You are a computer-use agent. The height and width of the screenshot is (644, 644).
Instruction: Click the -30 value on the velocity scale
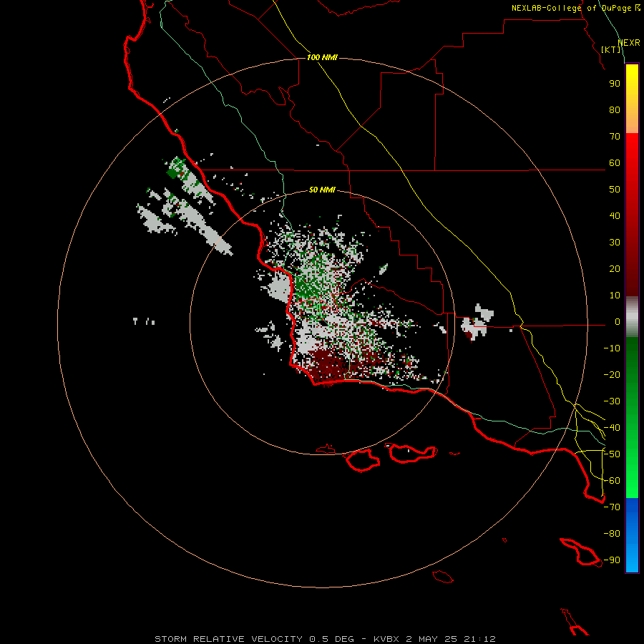pos(612,401)
